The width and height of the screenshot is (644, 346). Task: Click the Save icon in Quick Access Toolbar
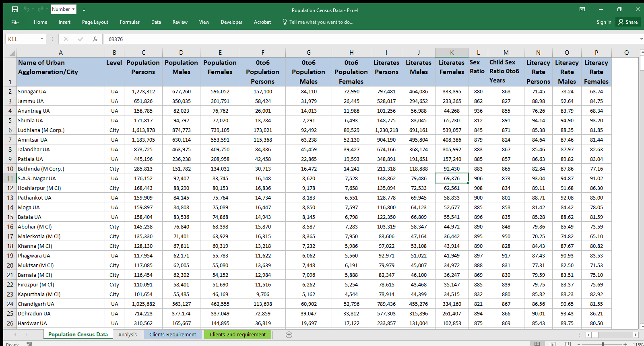tap(15, 9)
